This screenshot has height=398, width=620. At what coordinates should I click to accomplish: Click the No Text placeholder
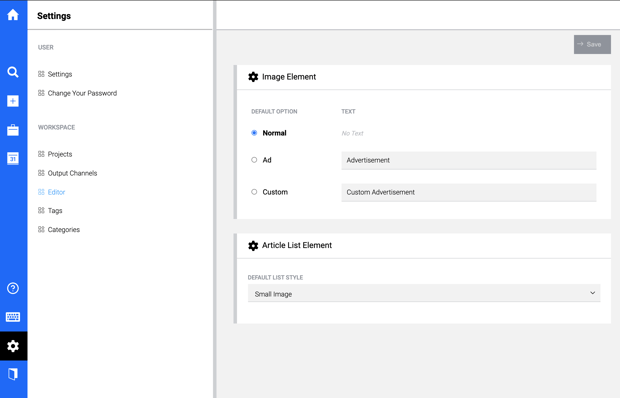point(352,133)
